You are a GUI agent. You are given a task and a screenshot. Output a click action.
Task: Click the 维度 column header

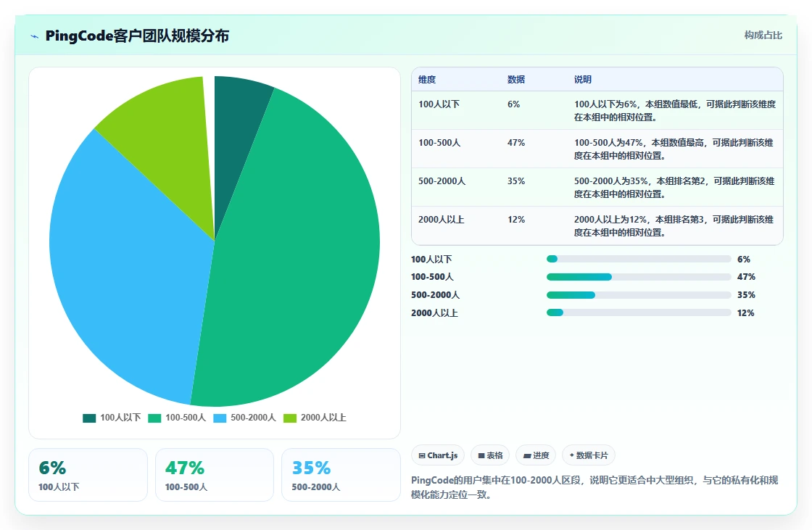427,79
